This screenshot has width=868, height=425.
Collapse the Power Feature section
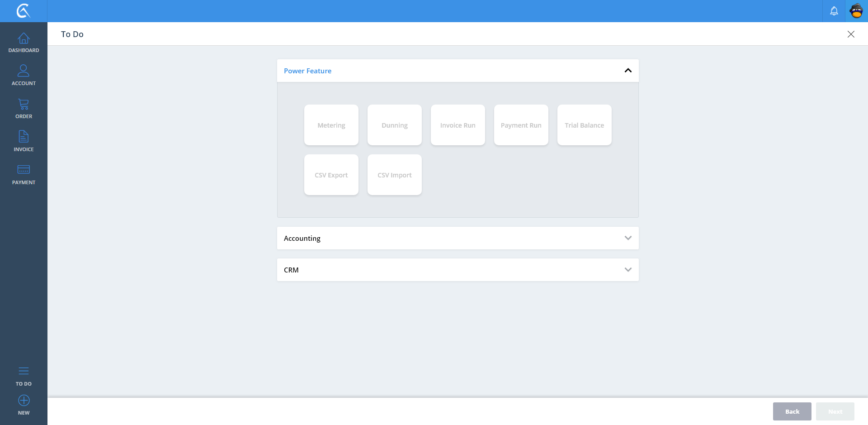click(627, 71)
